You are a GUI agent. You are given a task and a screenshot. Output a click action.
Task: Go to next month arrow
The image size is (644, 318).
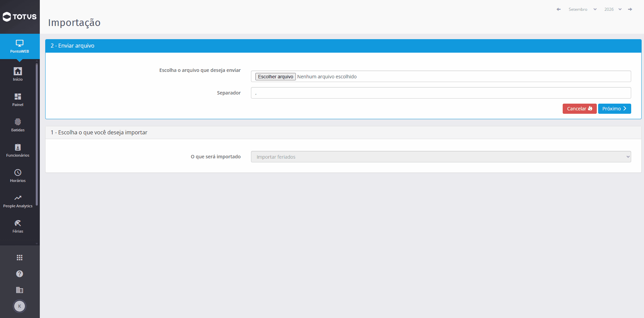click(630, 9)
